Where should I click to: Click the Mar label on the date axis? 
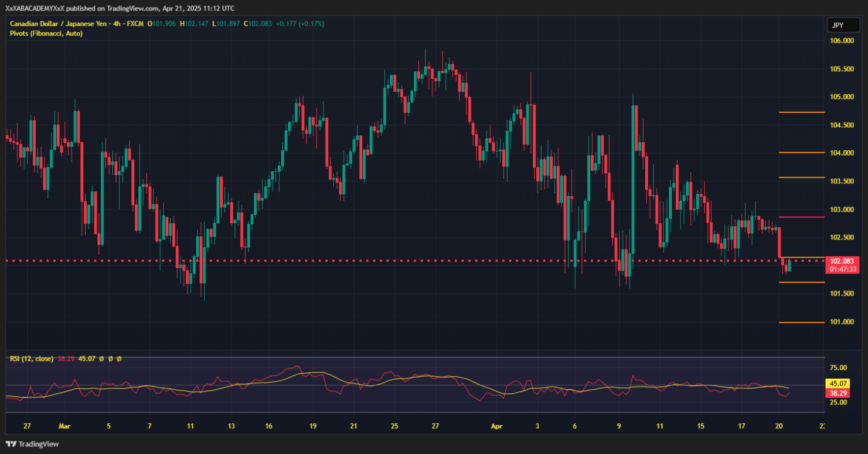coord(64,426)
